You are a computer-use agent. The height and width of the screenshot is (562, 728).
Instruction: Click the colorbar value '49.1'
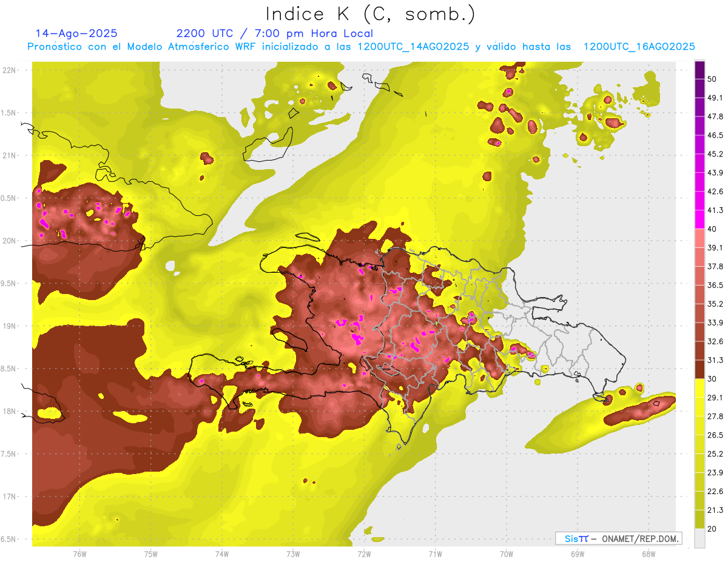[715, 98]
